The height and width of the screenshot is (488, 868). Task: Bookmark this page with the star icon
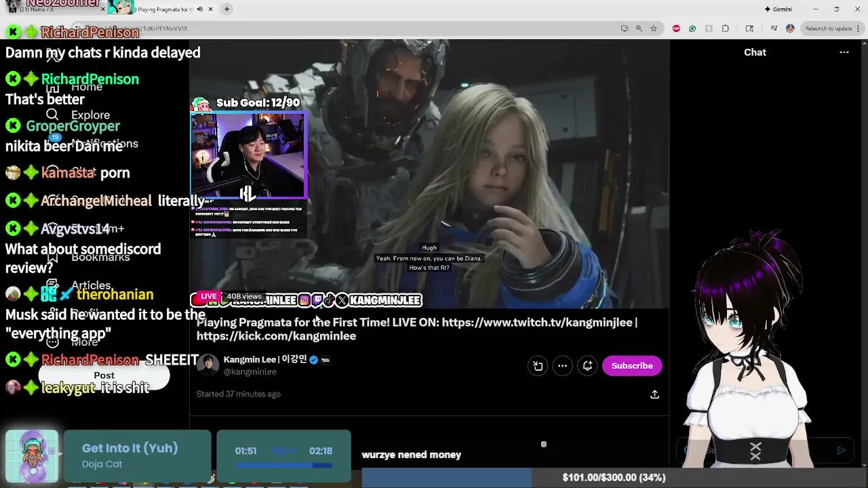point(654,28)
